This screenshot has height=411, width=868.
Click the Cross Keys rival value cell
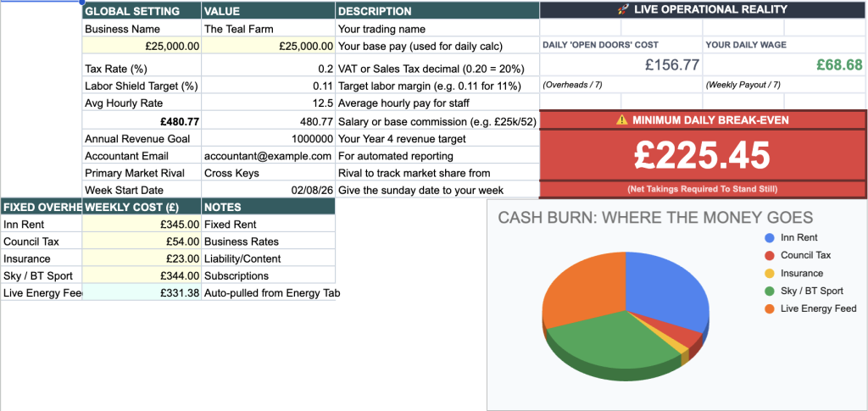click(268, 173)
